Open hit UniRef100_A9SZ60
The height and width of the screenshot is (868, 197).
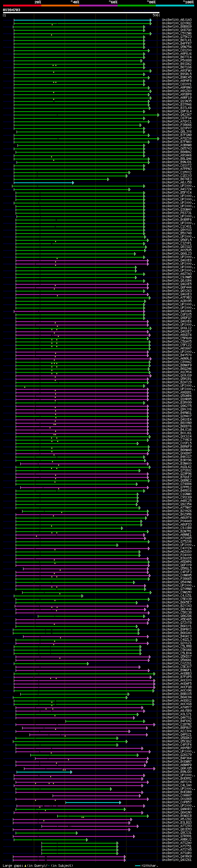(177, 91)
